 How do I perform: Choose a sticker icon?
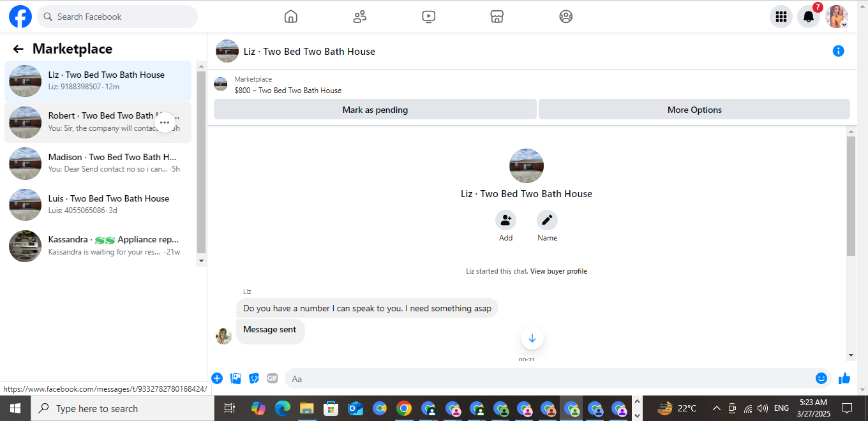[254, 378]
